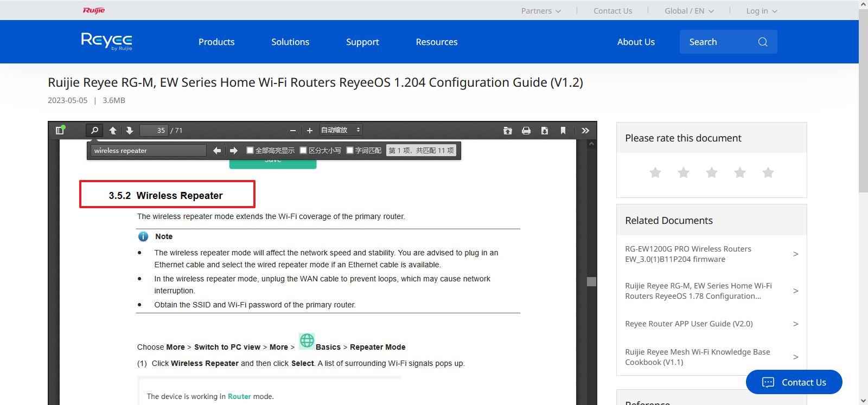The height and width of the screenshot is (405, 868).
Task: Click the 2023-05-05 document date
Action: pos(67,100)
